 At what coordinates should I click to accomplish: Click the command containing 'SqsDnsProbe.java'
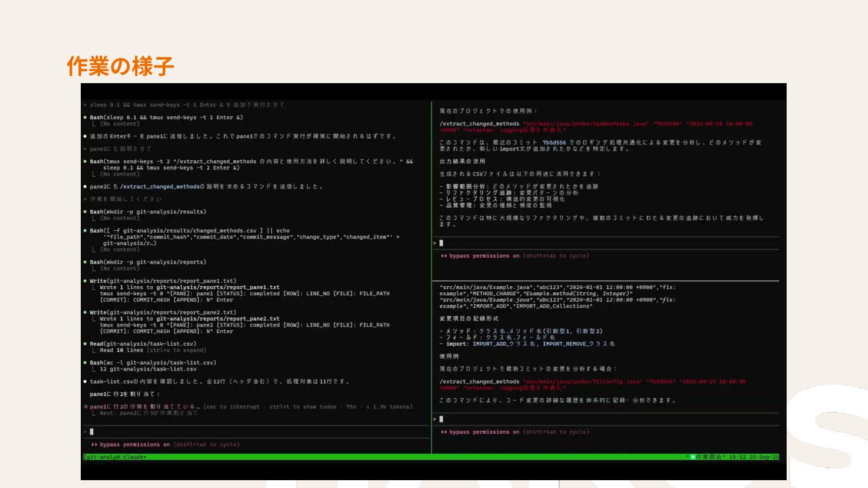pyautogui.click(x=596, y=127)
